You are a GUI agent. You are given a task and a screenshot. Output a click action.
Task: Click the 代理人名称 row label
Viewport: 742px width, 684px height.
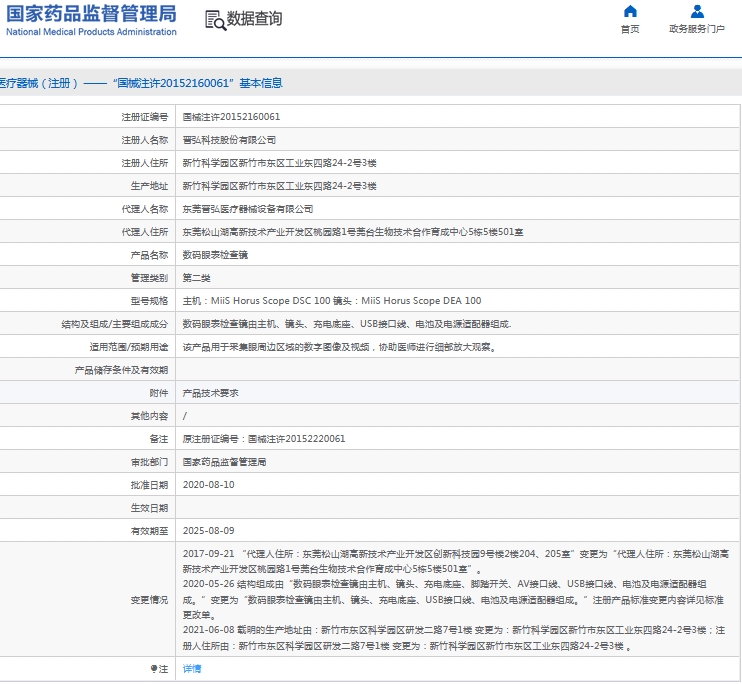tap(145, 209)
